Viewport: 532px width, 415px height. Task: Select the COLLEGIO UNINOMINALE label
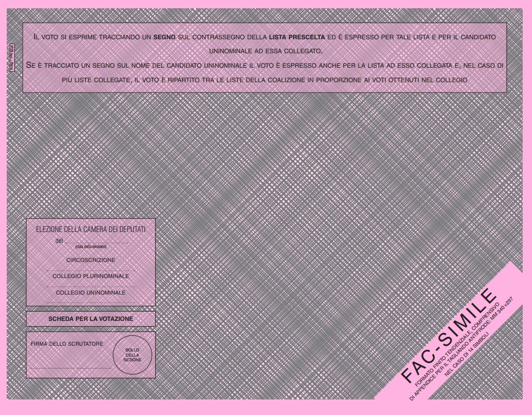point(90,293)
